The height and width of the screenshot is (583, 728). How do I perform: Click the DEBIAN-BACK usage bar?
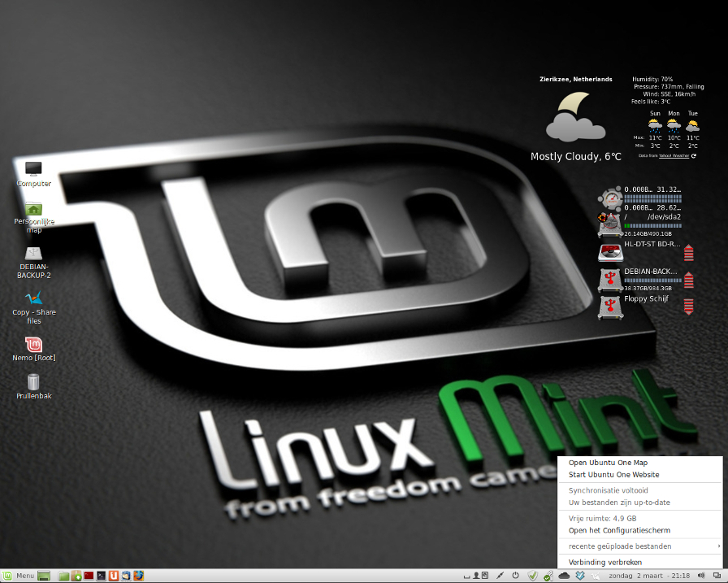point(652,281)
